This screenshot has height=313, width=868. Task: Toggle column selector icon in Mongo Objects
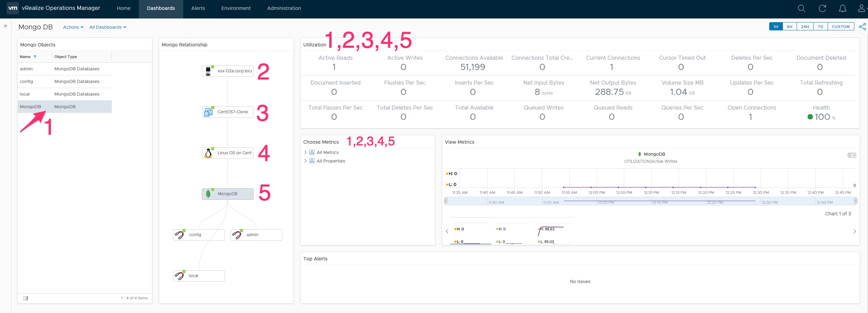[26, 298]
